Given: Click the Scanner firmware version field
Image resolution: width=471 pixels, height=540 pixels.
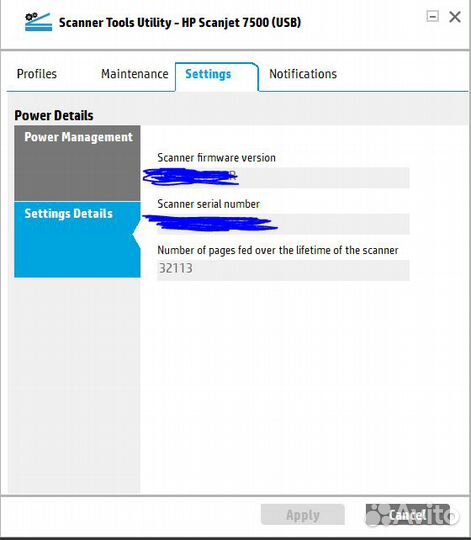Looking at the screenshot, I should coord(283,178).
